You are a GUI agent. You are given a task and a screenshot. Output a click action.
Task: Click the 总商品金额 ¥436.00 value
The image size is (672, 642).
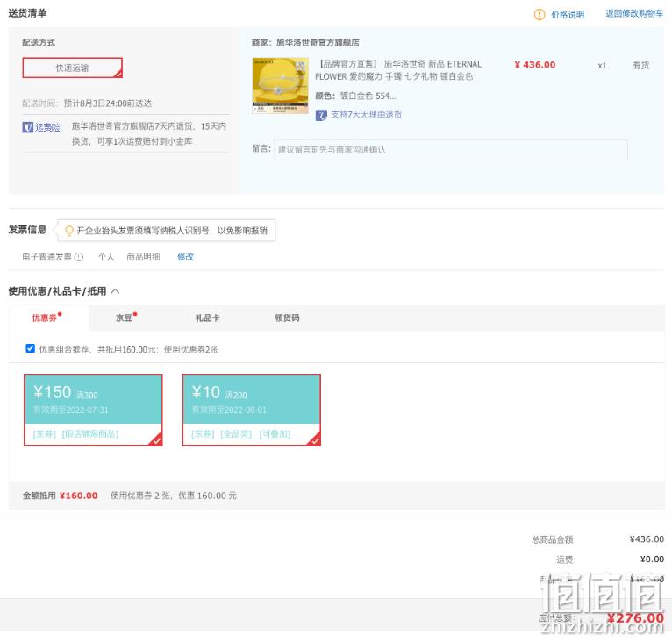[x=647, y=539]
